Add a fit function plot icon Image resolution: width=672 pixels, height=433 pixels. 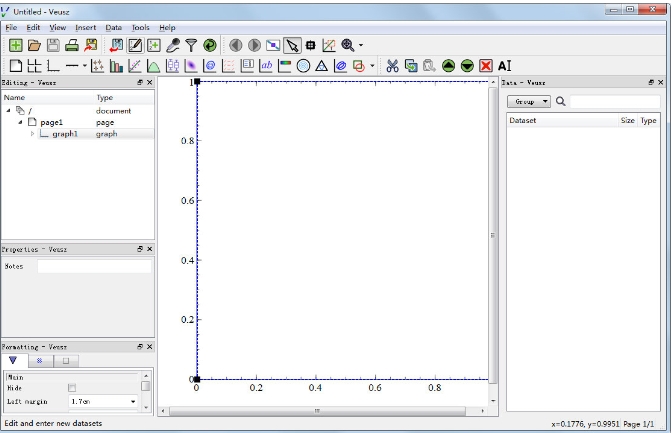tap(135, 66)
